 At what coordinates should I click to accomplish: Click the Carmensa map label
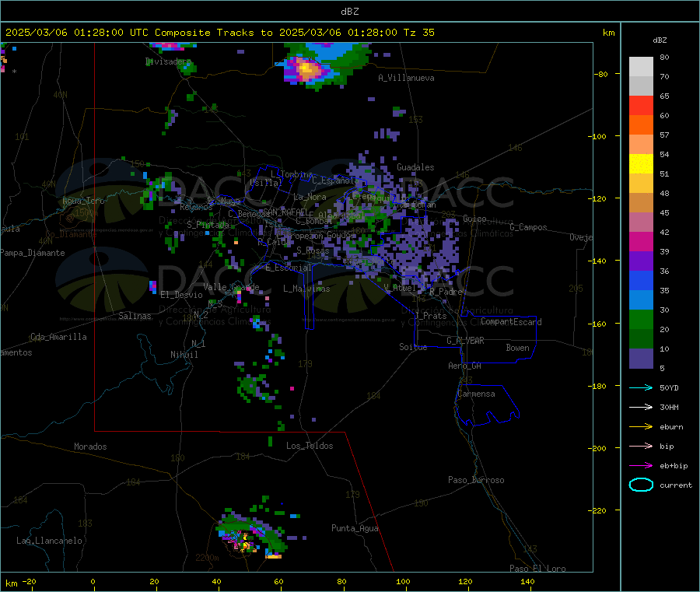click(476, 394)
